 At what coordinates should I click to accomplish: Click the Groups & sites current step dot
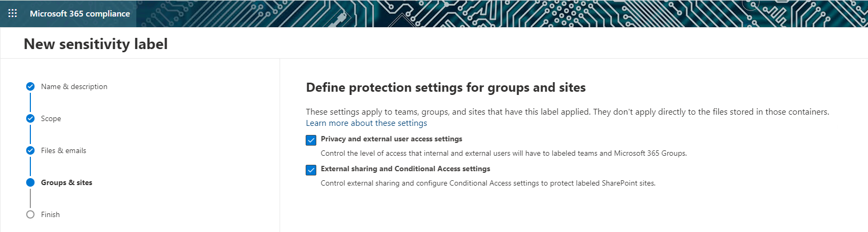coord(30,182)
